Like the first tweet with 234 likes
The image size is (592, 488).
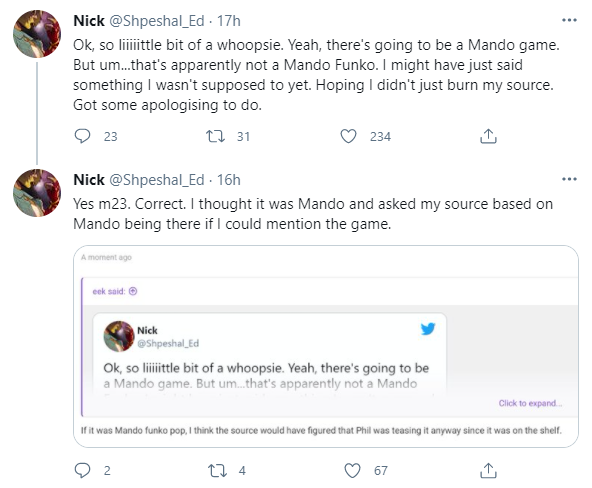[348, 136]
